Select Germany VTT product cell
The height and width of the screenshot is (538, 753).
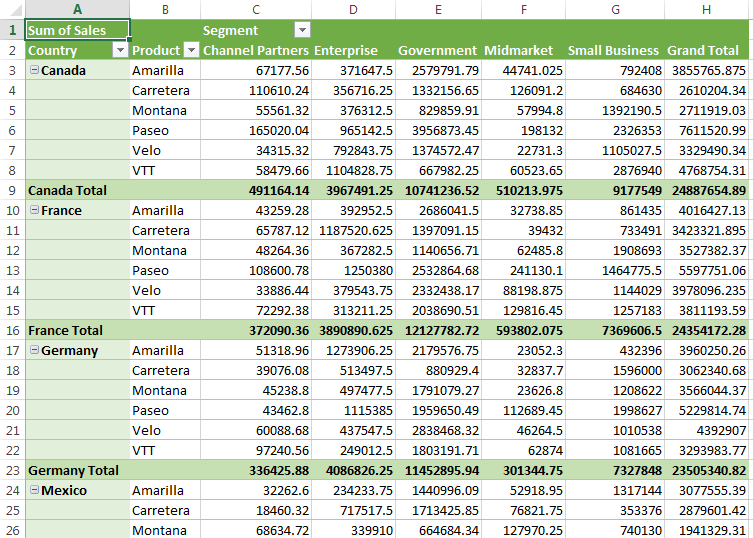165,450
